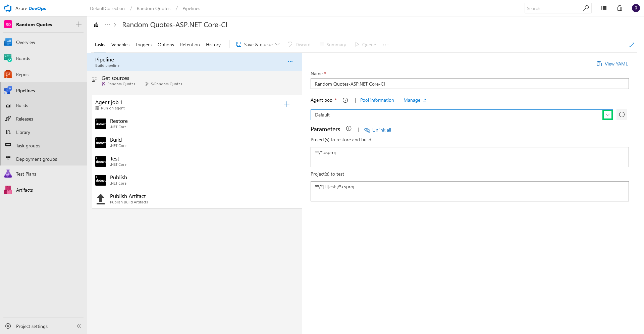
Task: Click into the pipeline Name field
Action: pos(470,84)
